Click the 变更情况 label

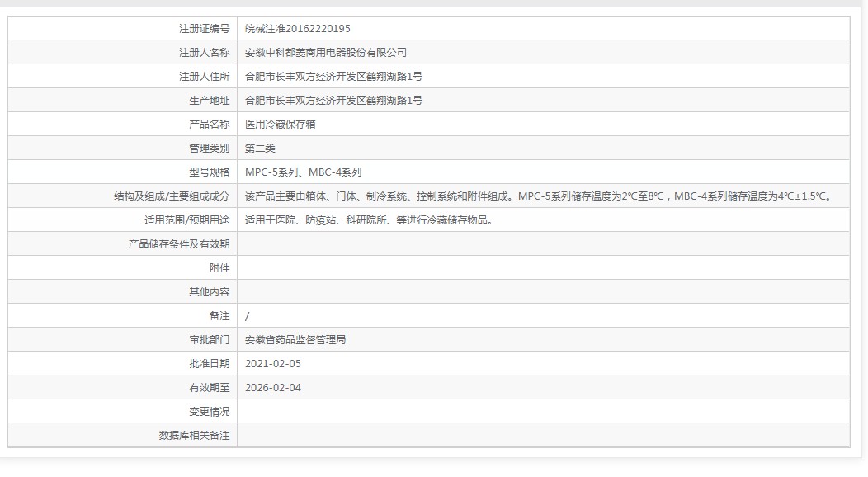coord(209,412)
